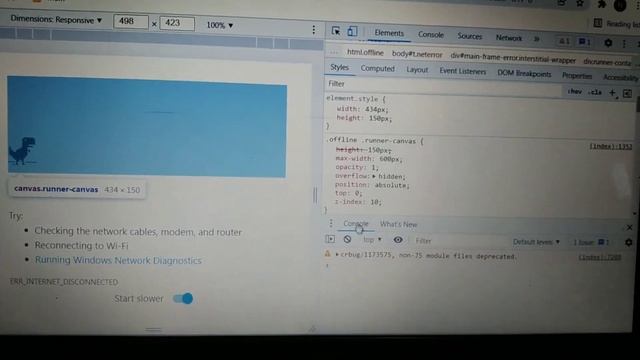
Task: Click Running Windows Network Diagnostics link
Action: pos(118,260)
